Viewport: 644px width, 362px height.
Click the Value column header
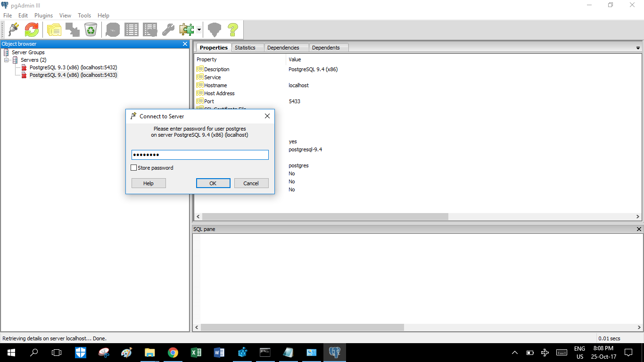tap(295, 59)
